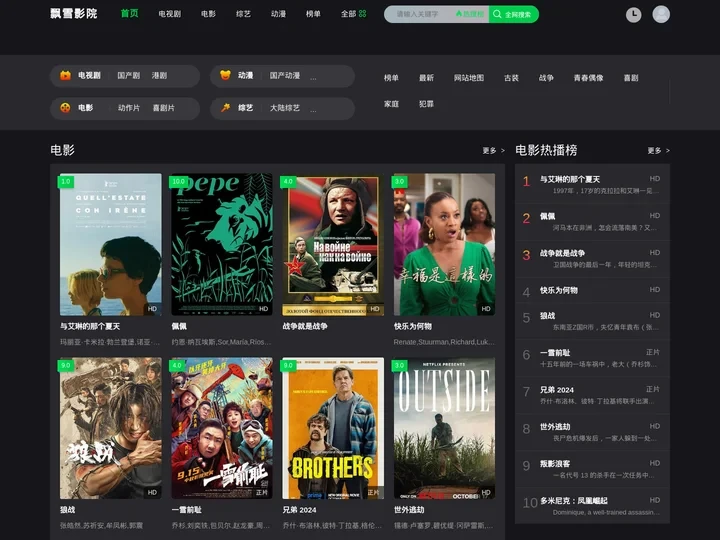The height and width of the screenshot is (540, 720).
Task: Focus the keyword search input field
Action: pos(420,14)
